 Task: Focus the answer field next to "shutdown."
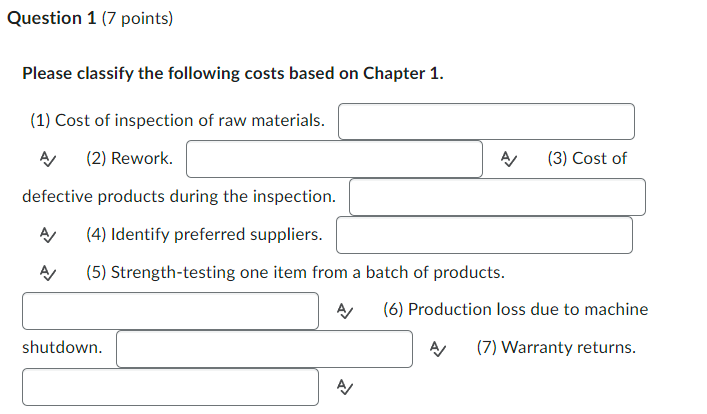(264, 349)
